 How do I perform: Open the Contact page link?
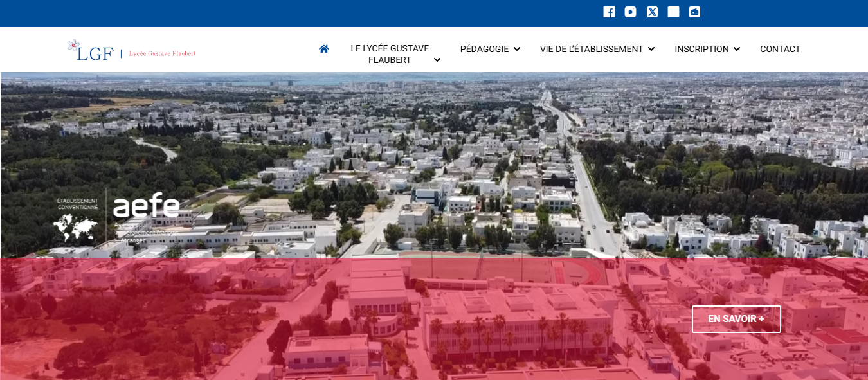[780, 49]
